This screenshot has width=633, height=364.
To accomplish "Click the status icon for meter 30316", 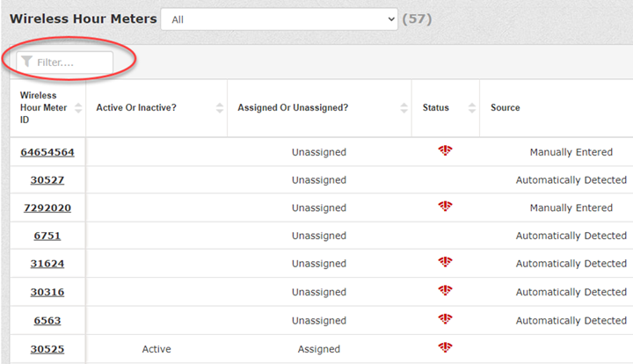I will click(445, 291).
